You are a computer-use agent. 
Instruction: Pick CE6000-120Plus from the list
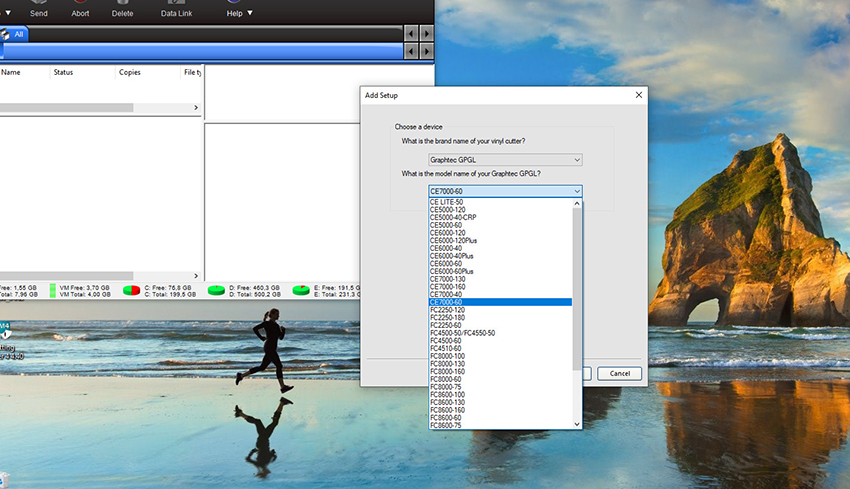[454, 240]
